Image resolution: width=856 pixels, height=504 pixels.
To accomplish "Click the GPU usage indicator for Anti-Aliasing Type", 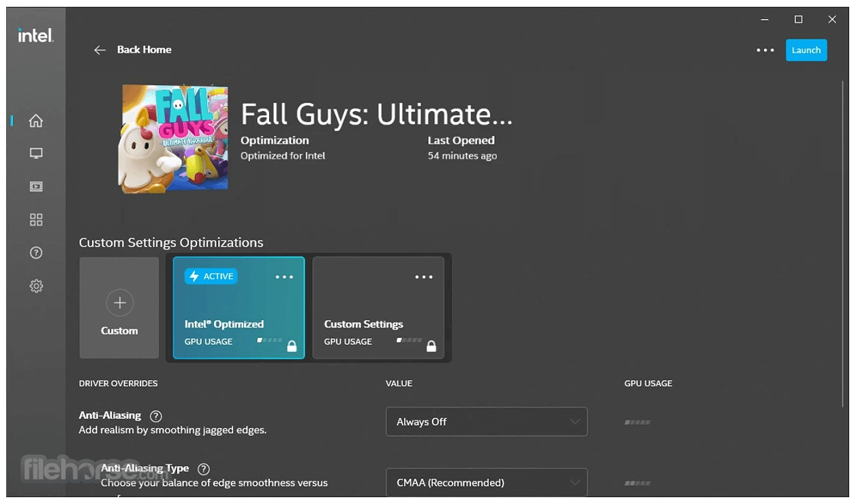I will click(637, 483).
